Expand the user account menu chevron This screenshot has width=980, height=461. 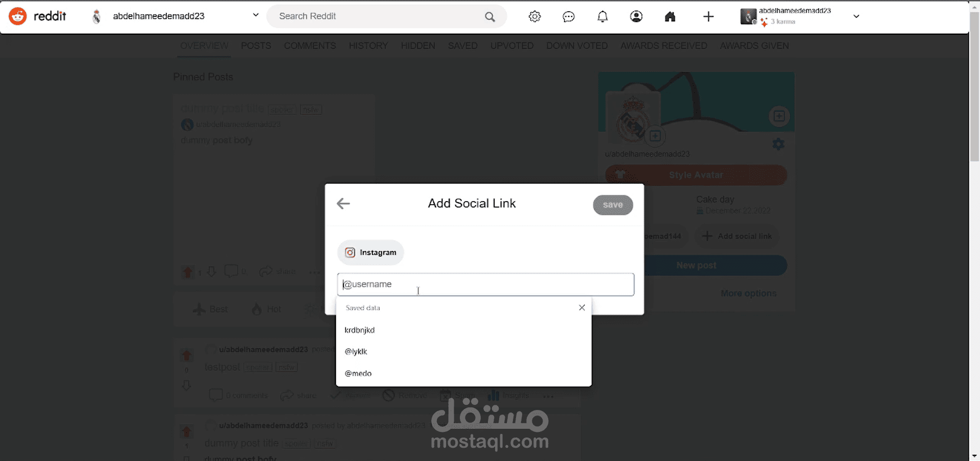(856, 16)
